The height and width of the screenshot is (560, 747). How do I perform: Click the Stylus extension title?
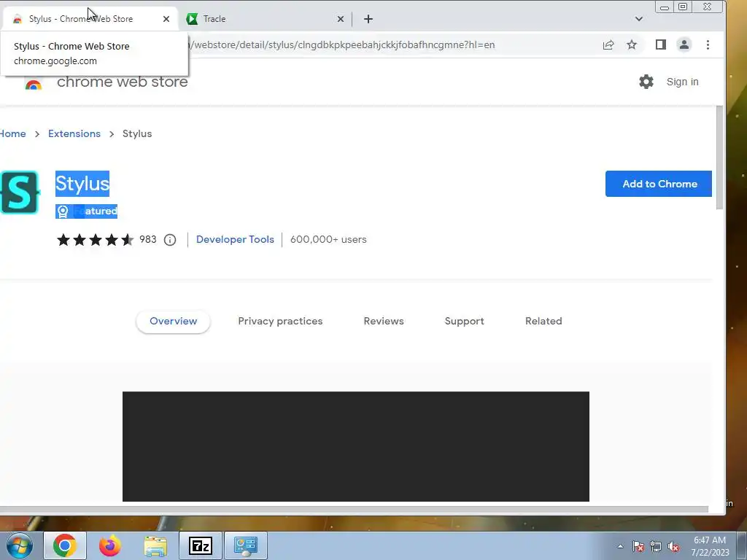82,184
